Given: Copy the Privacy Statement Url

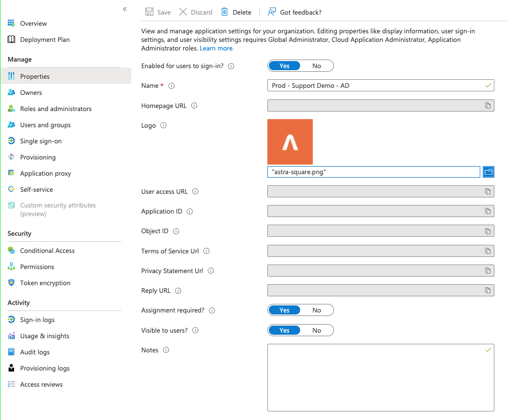Looking at the screenshot, I should coord(488,271).
